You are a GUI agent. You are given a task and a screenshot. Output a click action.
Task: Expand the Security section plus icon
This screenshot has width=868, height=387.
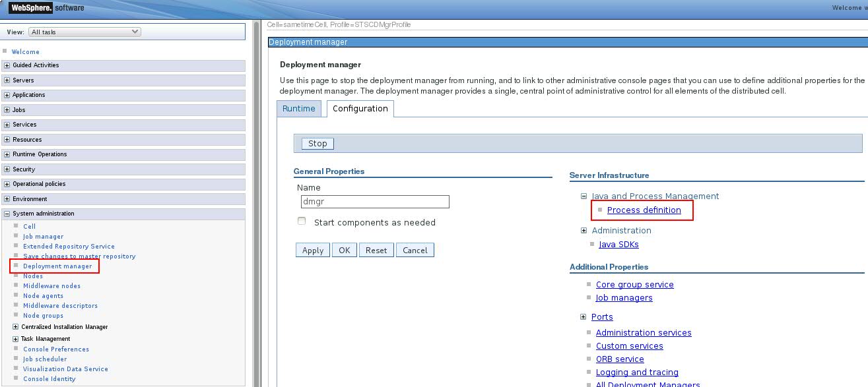coord(7,169)
